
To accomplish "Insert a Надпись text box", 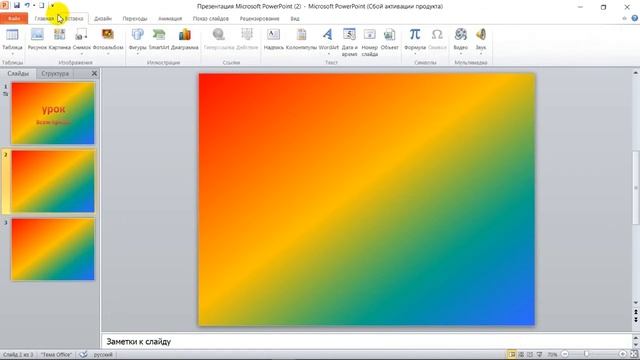I will [273, 40].
